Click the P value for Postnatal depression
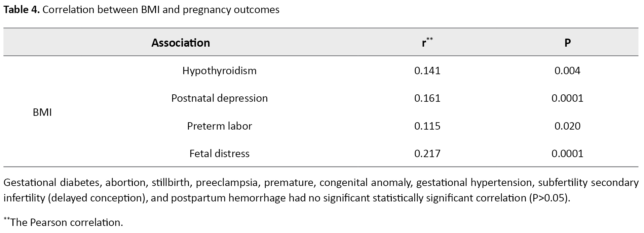Screen dimensions: 644x233 click(567, 98)
